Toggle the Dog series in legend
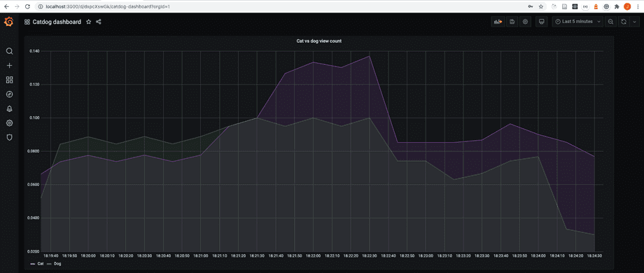This screenshot has height=273, width=644. (x=57, y=264)
